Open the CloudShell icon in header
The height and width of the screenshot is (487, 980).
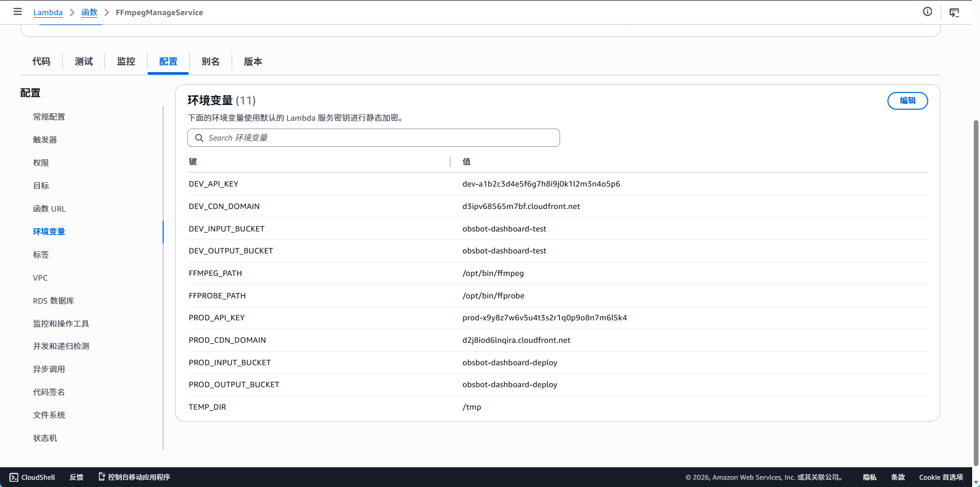click(x=954, y=13)
